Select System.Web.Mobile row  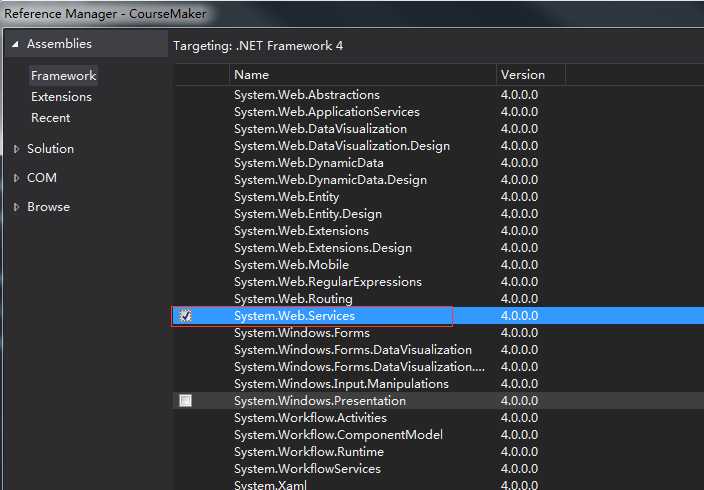(440, 265)
